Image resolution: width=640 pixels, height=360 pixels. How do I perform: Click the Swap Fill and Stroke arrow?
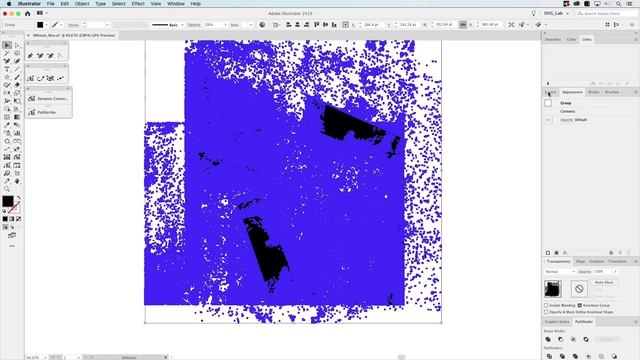18,198
